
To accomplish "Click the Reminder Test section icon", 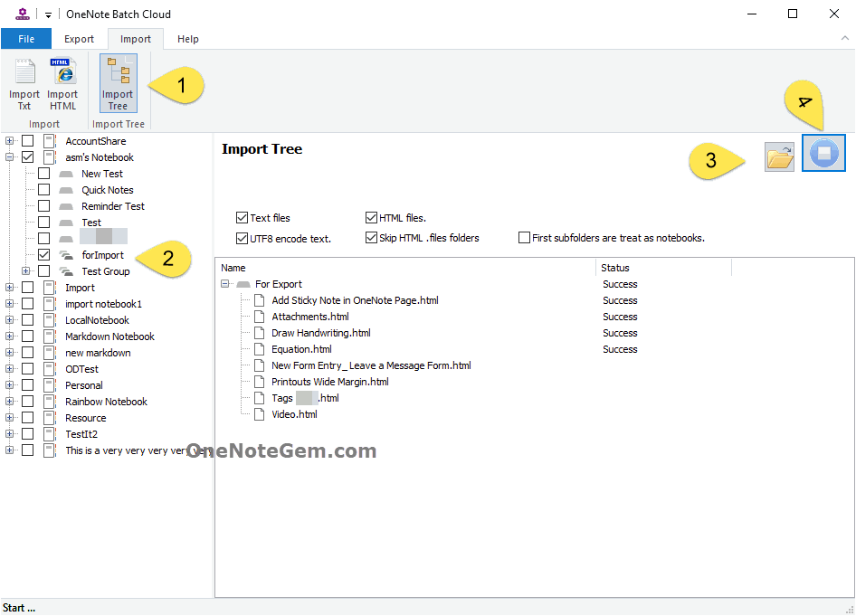I will click(x=66, y=206).
